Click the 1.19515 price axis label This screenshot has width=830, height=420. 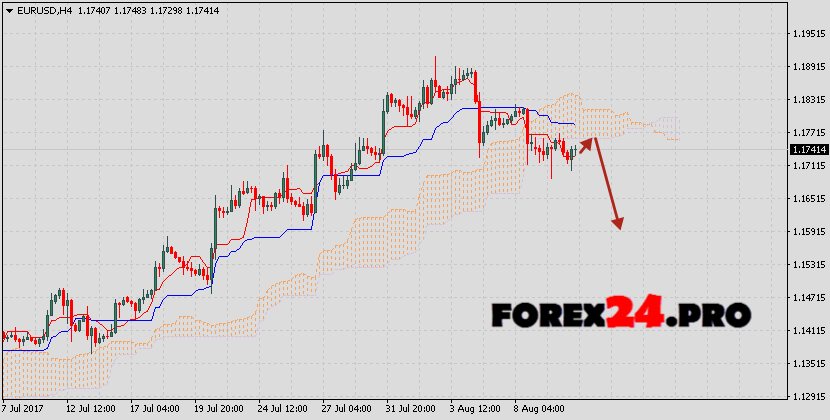pos(806,34)
